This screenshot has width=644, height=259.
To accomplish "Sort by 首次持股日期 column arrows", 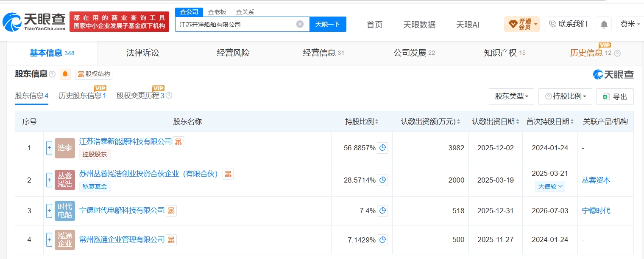I will [572, 122].
